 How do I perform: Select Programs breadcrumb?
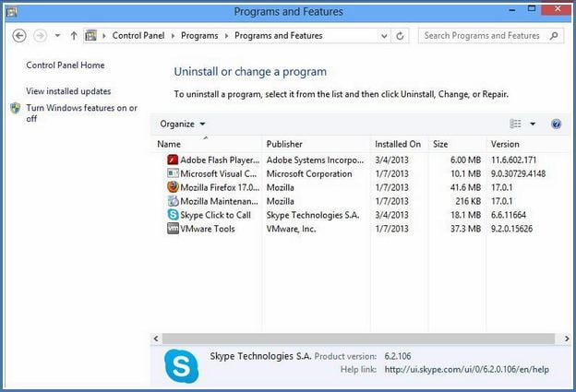199,36
